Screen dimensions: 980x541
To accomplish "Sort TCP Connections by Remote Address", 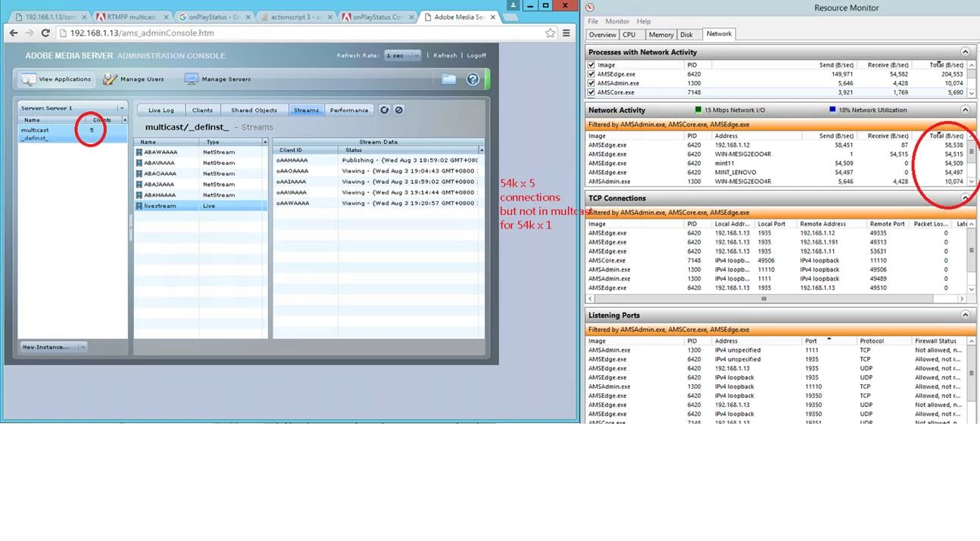I will [832, 224].
